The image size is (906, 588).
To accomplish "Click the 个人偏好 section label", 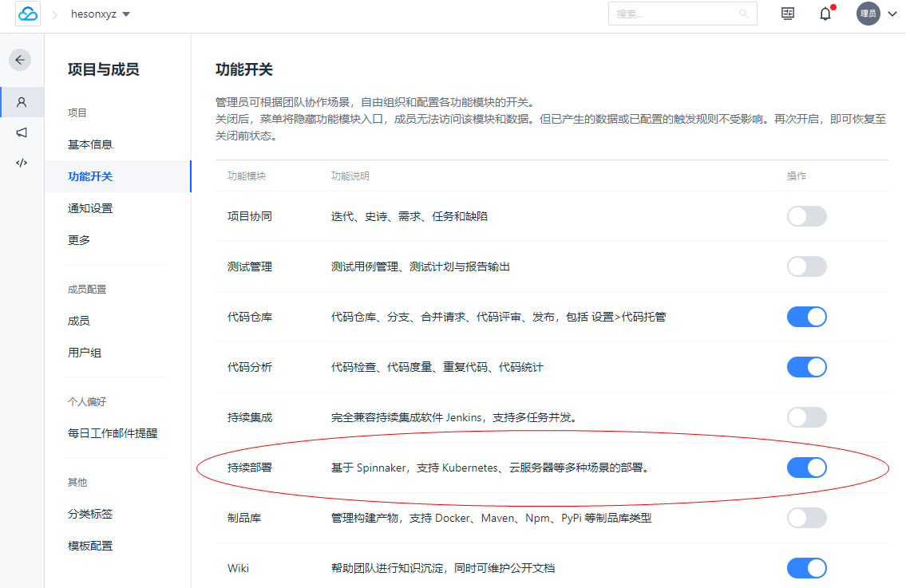I will (87, 402).
